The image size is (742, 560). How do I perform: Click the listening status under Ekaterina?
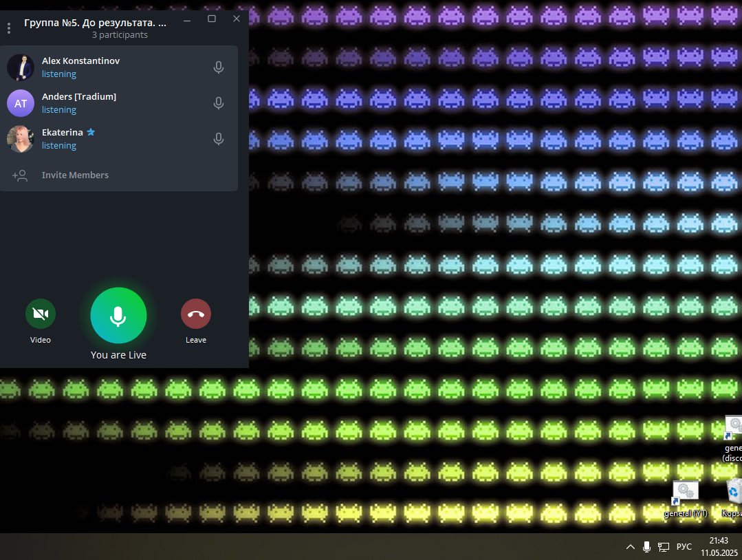click(59, 145)
